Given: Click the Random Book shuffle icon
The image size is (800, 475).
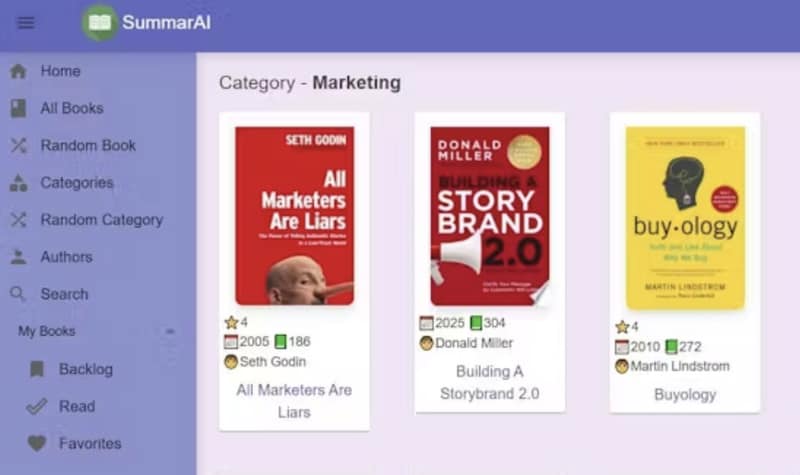Looking at the screenshot, I should tap(18, 145).
